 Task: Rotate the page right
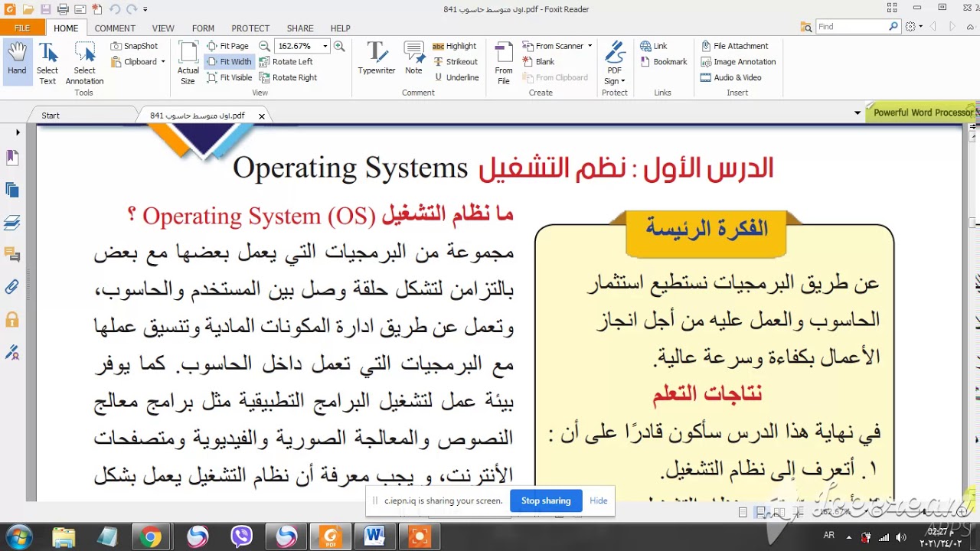pos(288,77)
